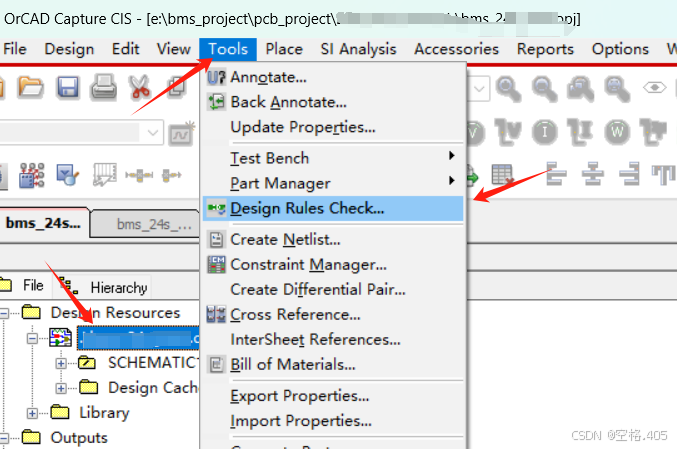Click the Tools menu
677x449 pixels.
pos(228,49)
